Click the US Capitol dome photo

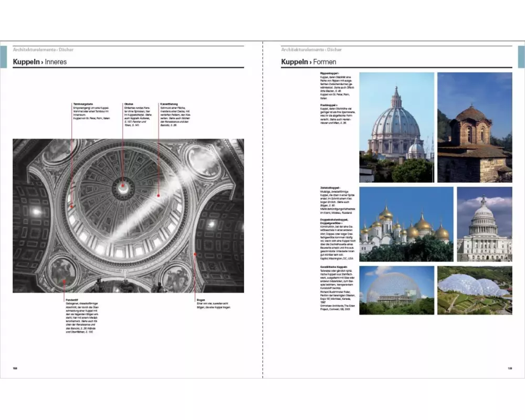point(484,224)
